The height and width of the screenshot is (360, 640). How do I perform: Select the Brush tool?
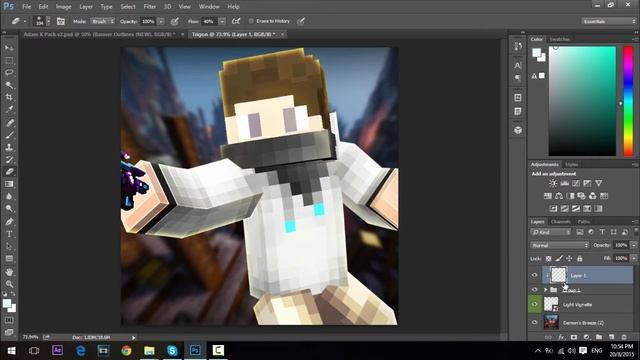coord(9,135)
